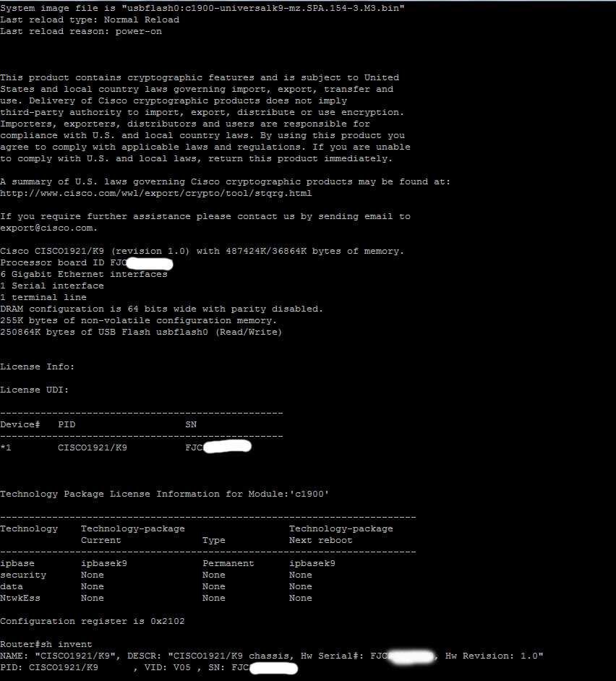
Task: Click "Hw Revision: 1.0" in the inventory output
Action: click(x=492, y=656)
